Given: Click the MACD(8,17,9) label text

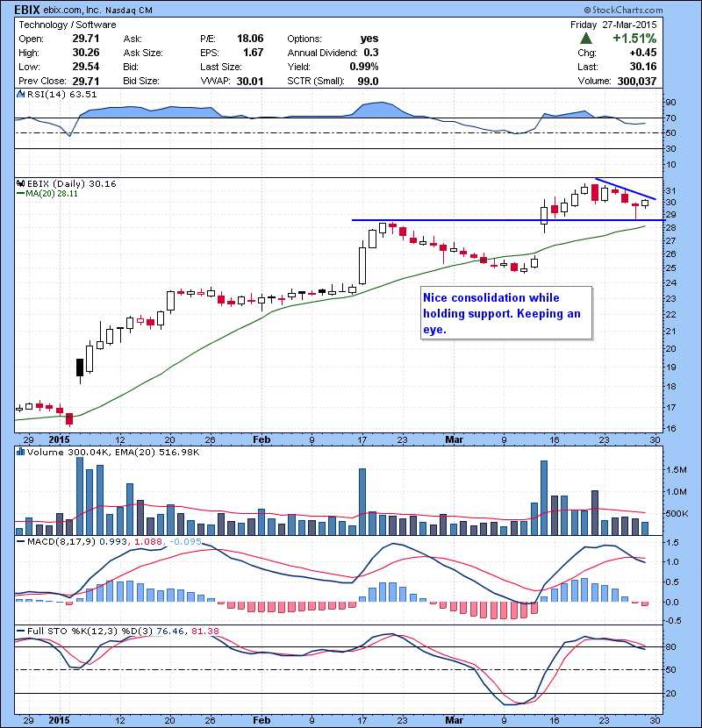Looking at the screenshot, I should (61, 541).
